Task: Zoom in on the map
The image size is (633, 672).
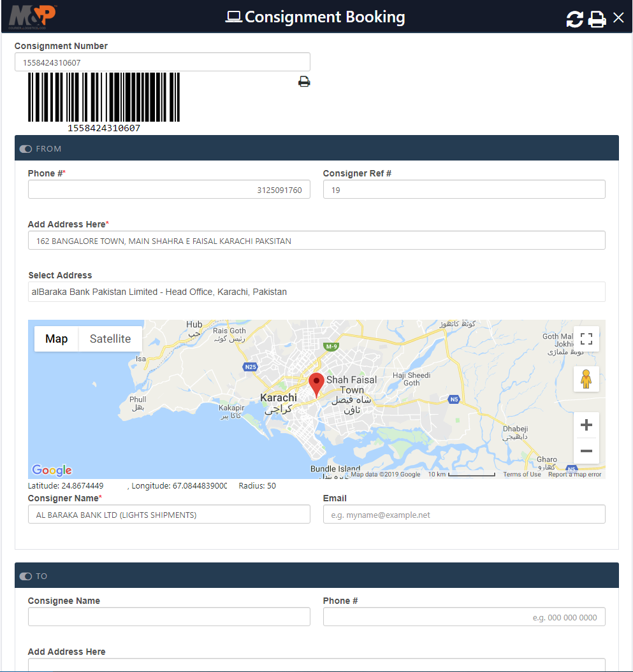Action: [586, 425]
